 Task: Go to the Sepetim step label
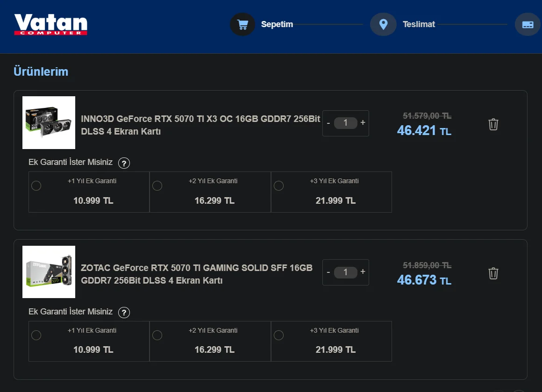coord(277,24)
